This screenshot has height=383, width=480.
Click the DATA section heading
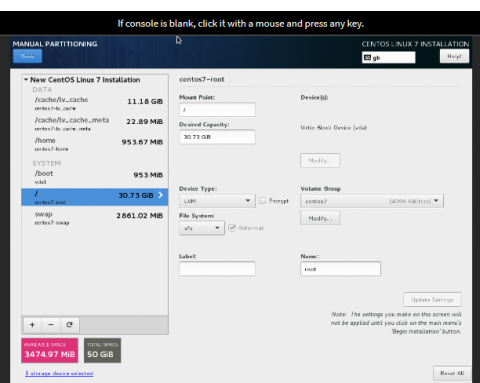(x=42, y=90)
